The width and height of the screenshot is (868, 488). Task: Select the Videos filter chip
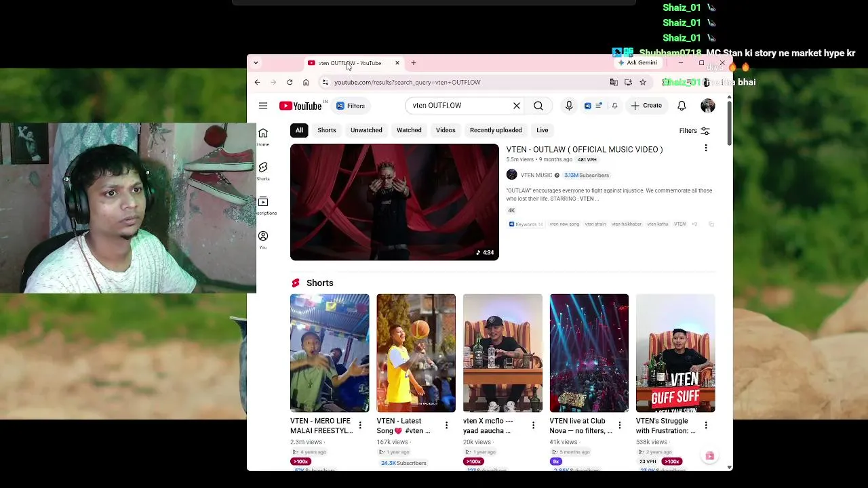pos(446,130)
